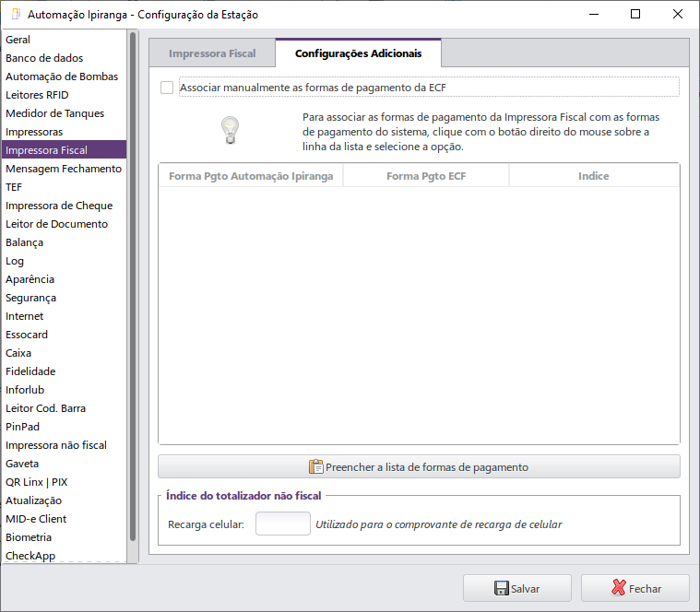
Task: Select the Configurações Adicionais tab
Action: [359, 53]
